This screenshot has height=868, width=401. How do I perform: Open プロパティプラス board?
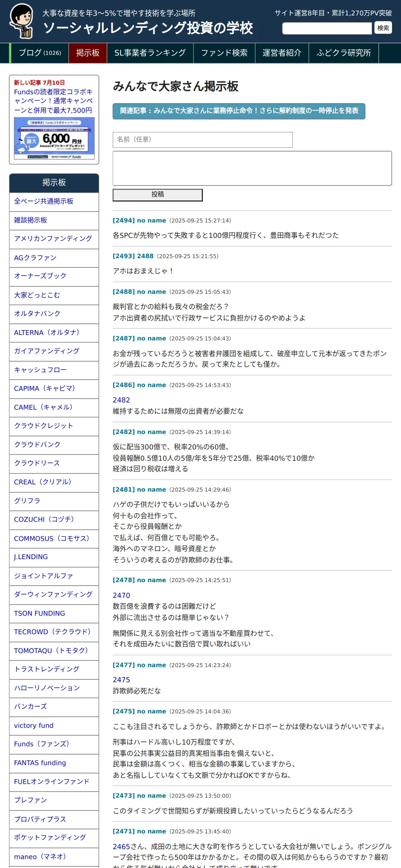pos(54,819)
